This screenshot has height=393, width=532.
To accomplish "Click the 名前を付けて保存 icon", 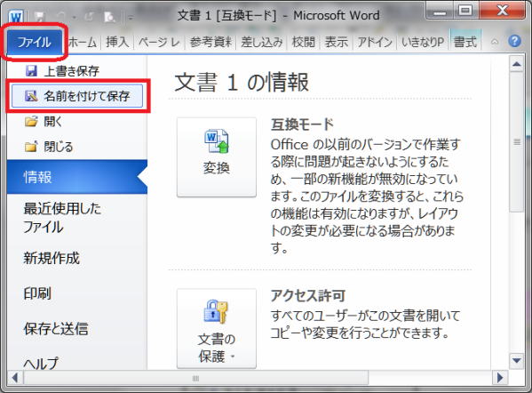I will pyautogui.click(x=31, y=96).
